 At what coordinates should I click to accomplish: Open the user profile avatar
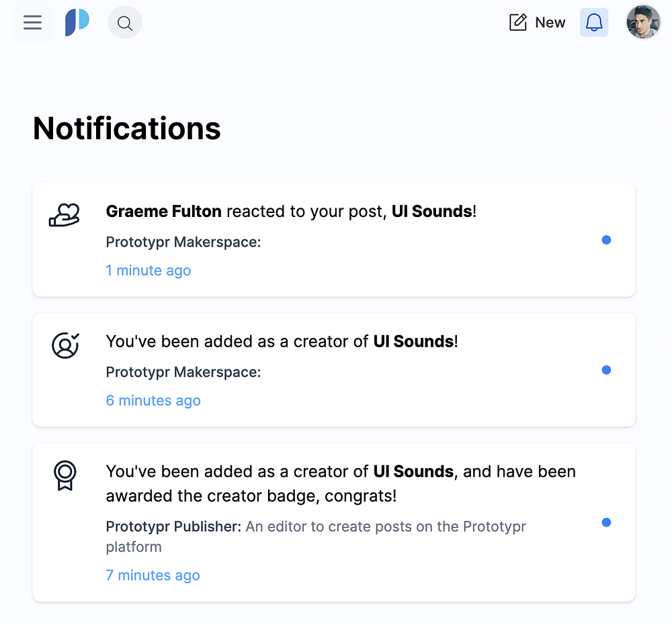[643, 23]
